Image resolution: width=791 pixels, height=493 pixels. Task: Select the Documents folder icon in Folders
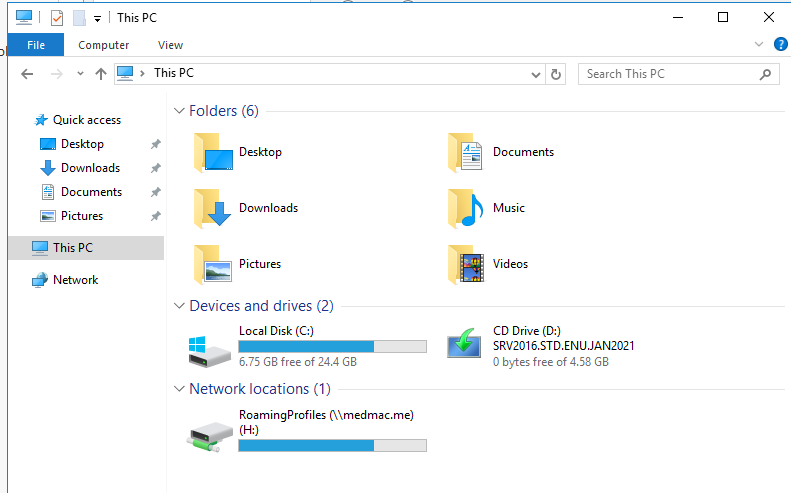coord(466,152)
